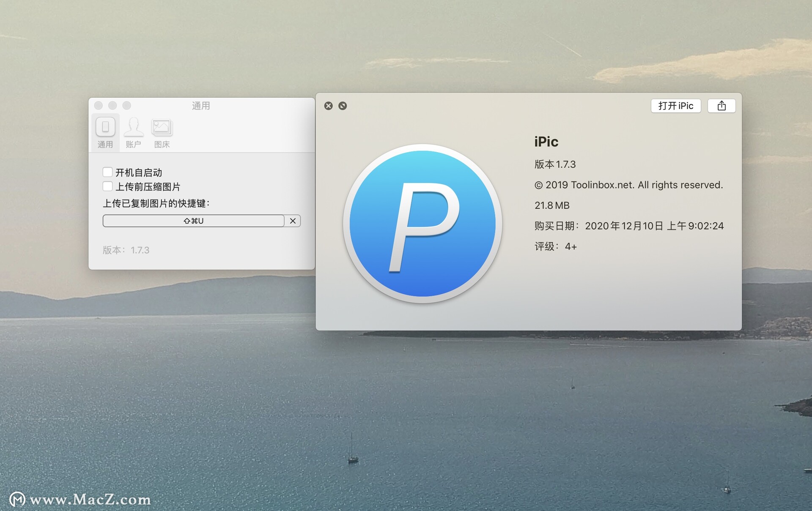Click the 版本: 1.7.3 text in preferences
Viewport: 812px width, 511px height.
pos(126,250)
